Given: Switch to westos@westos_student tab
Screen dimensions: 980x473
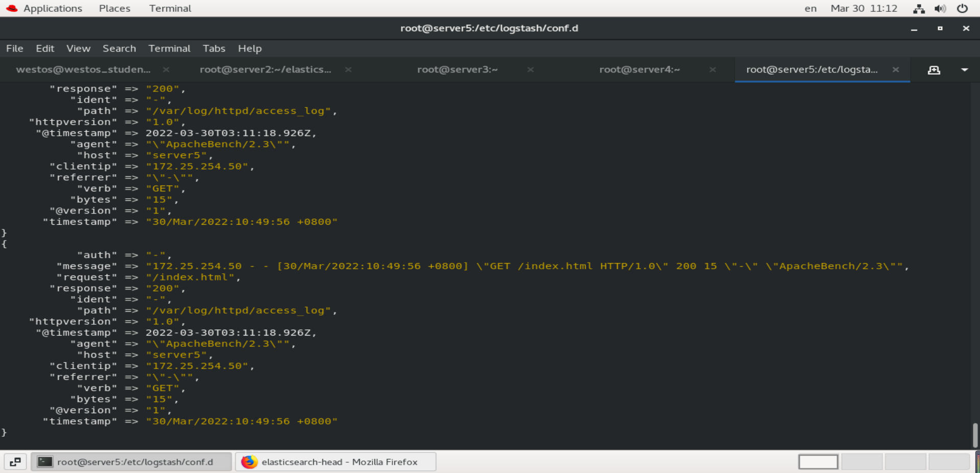Looking at the screenshot, I should point(83,69).
